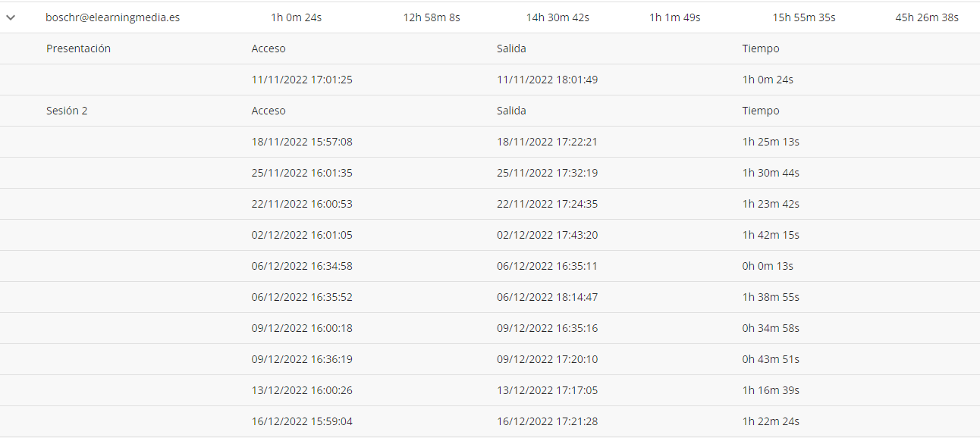Screen dimensions: 980x438
Task: Click Acceso header in the Presentación section
Action: click(269, 48)
